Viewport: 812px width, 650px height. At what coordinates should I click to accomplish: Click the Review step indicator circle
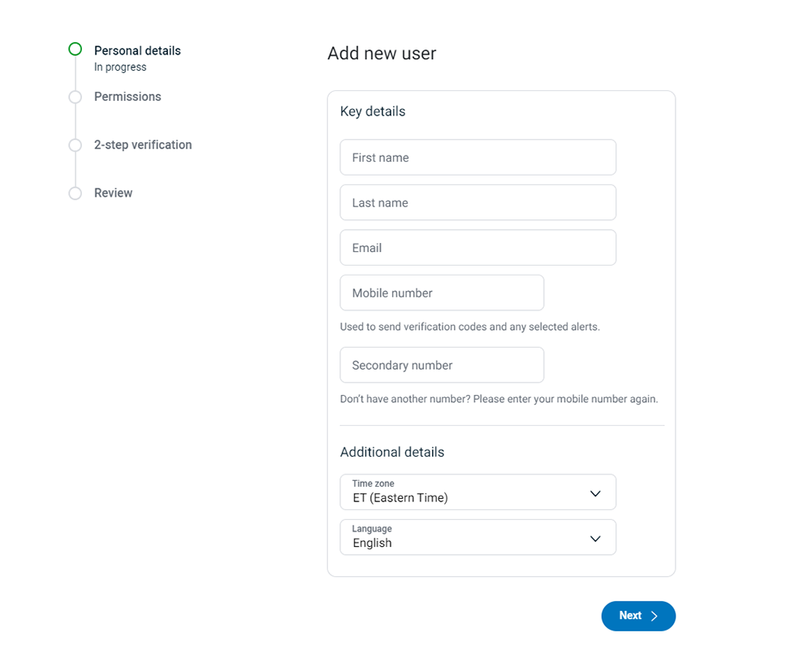[x=75, y=193]
